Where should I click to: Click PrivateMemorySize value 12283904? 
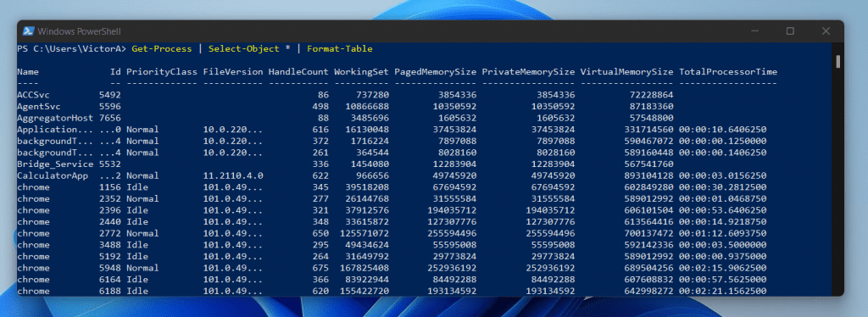[553, 164]
